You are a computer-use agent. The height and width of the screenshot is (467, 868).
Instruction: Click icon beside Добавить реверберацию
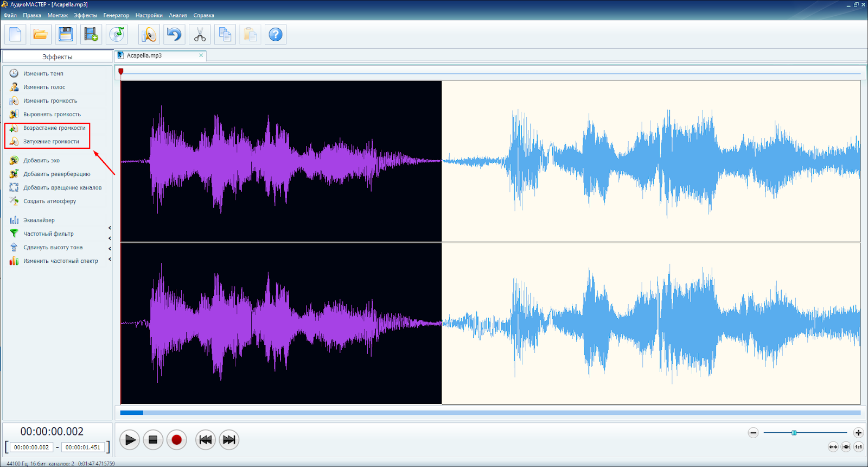click(14, 174)
